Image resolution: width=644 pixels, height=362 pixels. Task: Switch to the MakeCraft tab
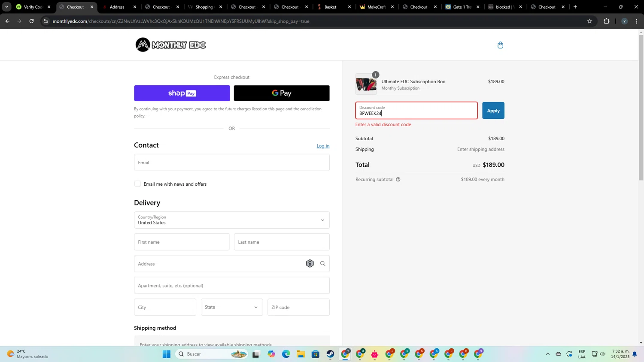click(376, 7)
